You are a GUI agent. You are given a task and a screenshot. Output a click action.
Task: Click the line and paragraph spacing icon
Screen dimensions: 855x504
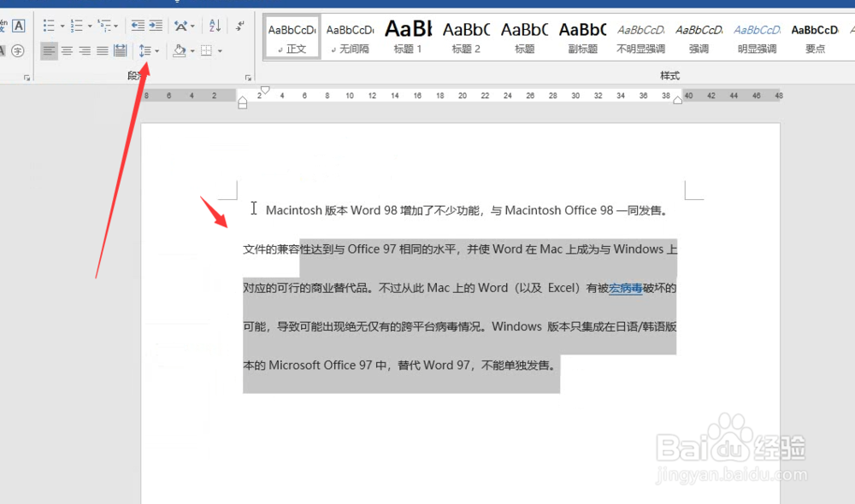click(x=144, y=50)
